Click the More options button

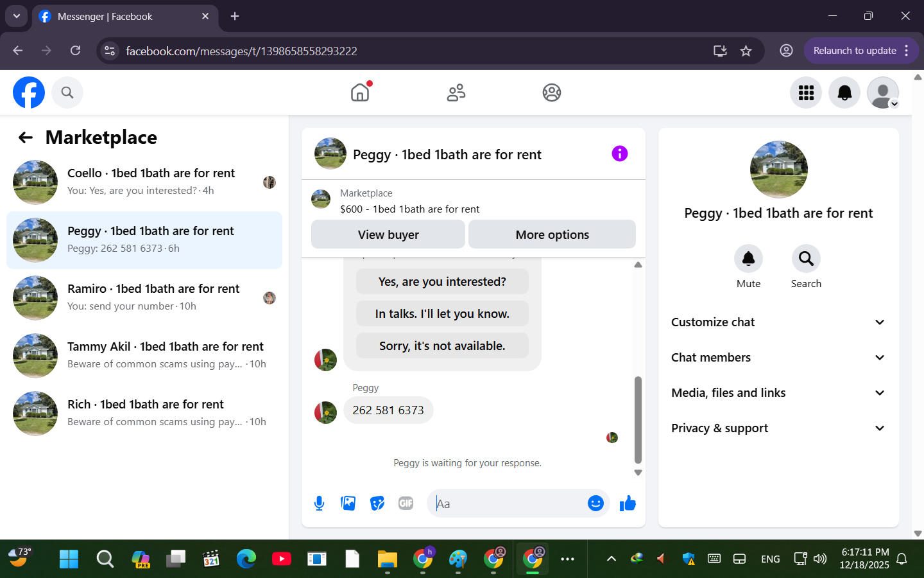552,234
